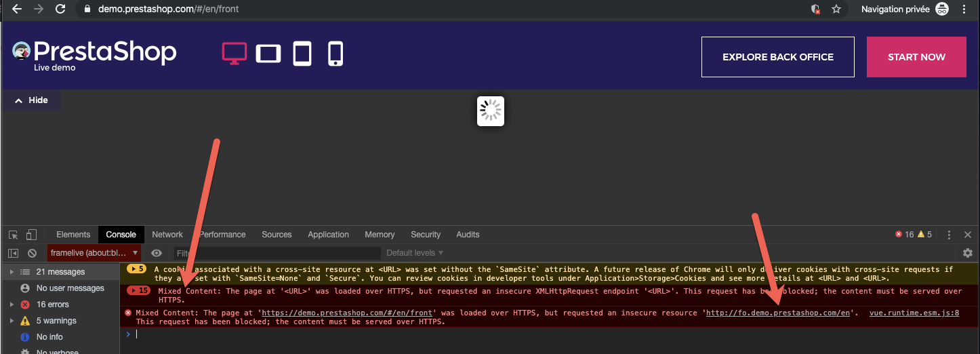Switch to the Audits tab

(468, 235)
